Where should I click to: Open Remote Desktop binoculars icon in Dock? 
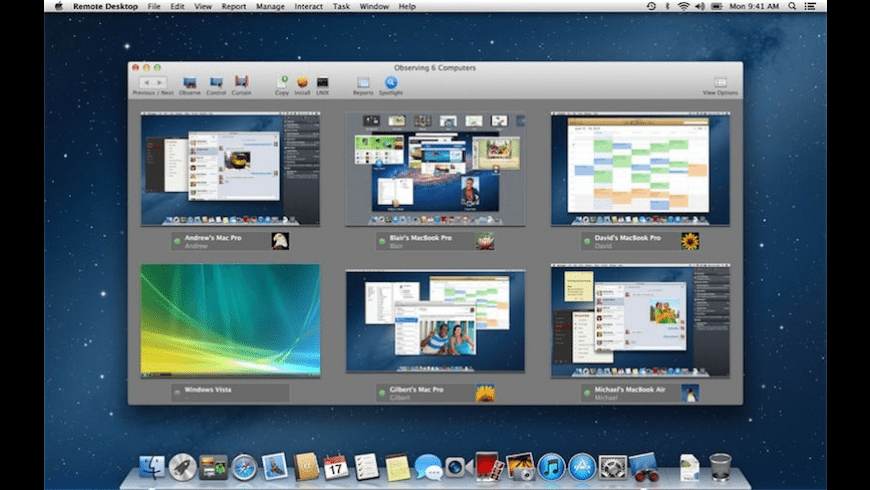click(644, 467)
